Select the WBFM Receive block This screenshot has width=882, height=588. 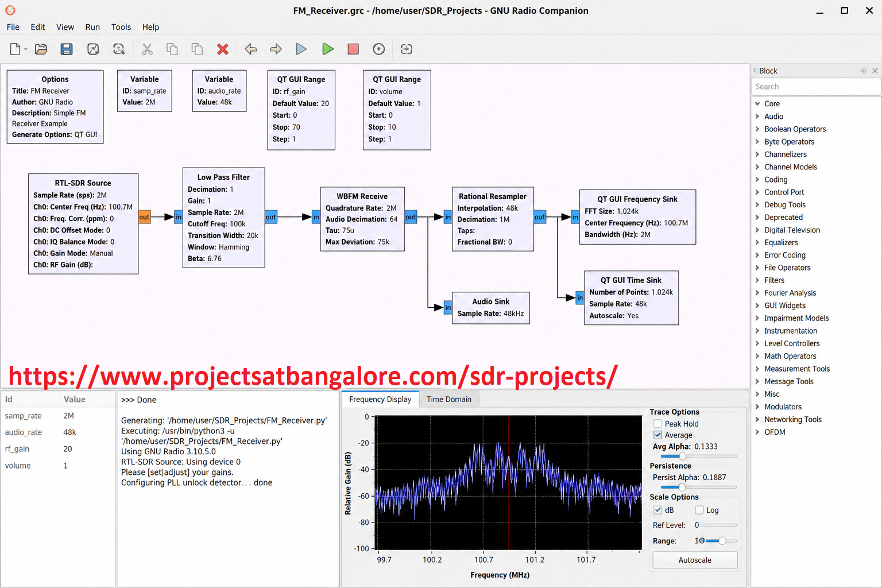[x=362, y=219]
